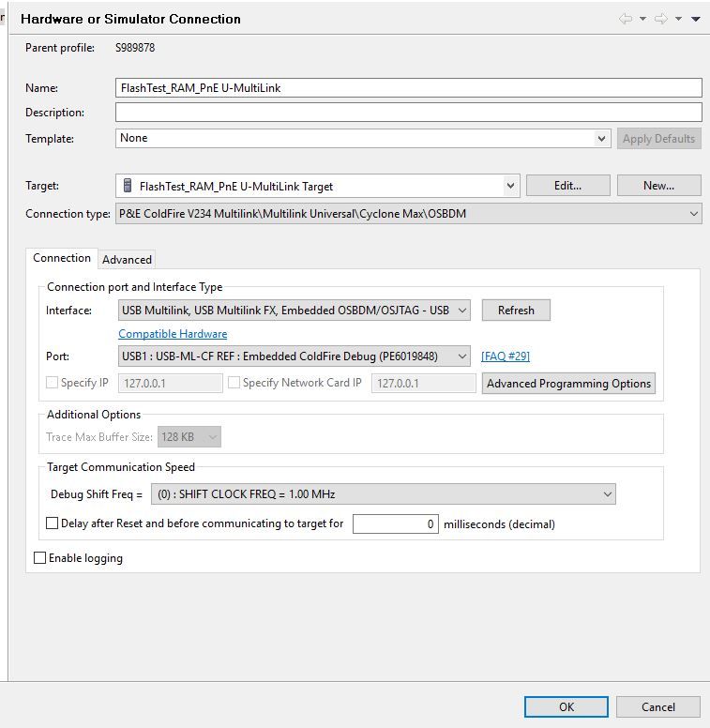Open the back history dropdown arrow

tap(642, 19)
